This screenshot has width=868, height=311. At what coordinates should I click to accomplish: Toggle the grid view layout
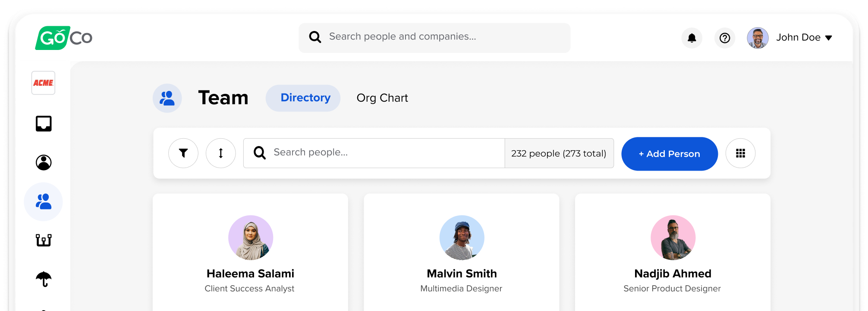pos(740,153)
